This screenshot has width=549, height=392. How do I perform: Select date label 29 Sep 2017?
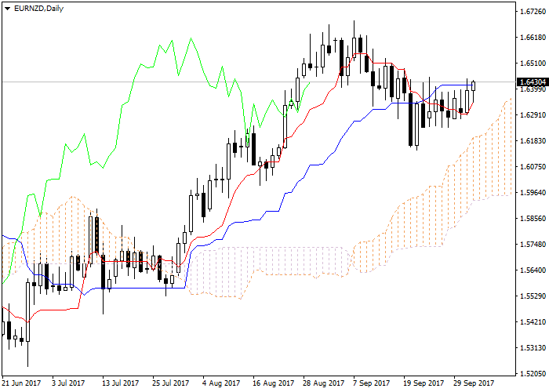pyautogui.click(x=474, y=383)
